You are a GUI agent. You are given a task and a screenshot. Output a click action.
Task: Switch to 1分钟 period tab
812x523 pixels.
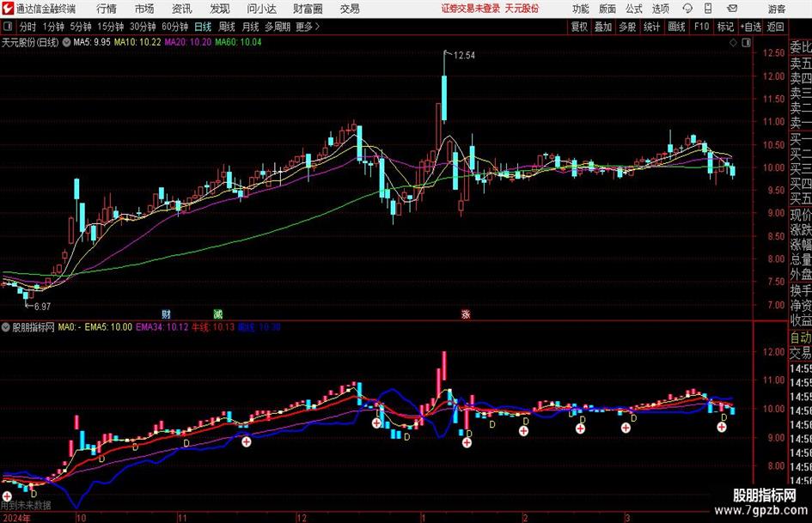coord(52,27)
